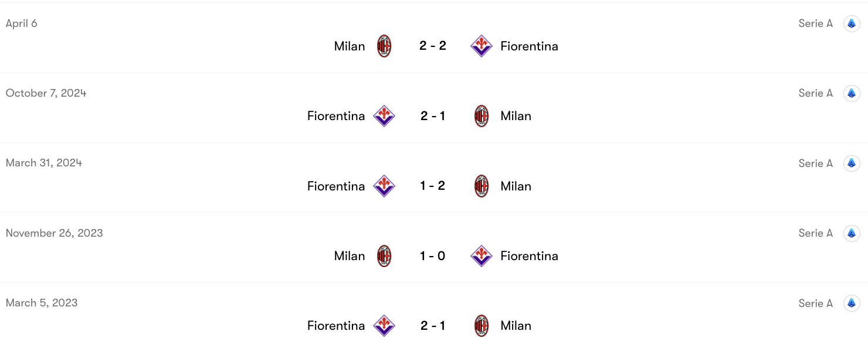Screen dimensions: 868x348
Task: Click the October 7, 2024 match date
Action: coord(46,93)
